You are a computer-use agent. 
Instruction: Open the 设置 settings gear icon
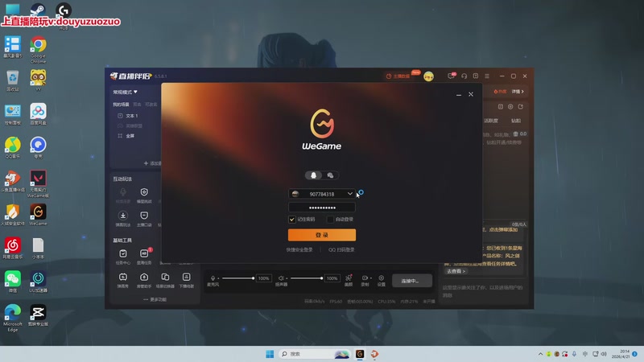(381, 280)
